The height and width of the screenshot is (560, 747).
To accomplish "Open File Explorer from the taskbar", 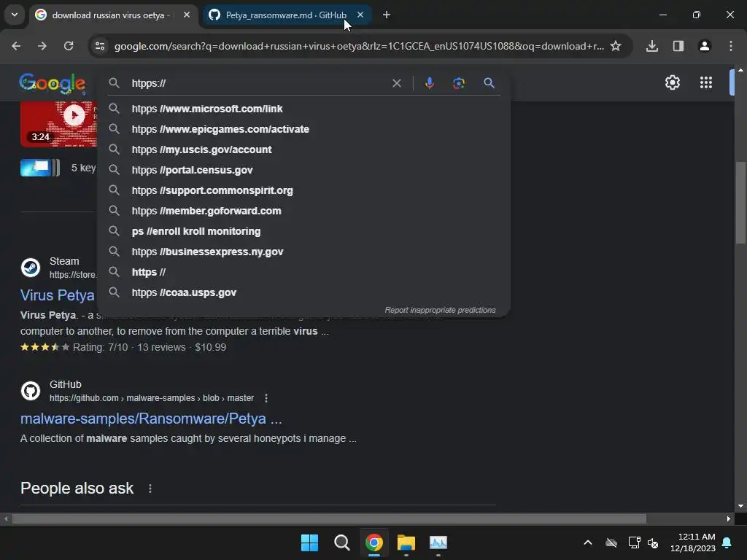I will tap(406, 542).
